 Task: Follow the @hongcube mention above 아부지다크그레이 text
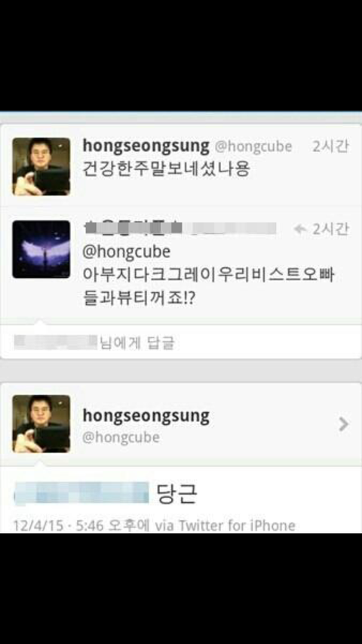(x=127, y=251)
